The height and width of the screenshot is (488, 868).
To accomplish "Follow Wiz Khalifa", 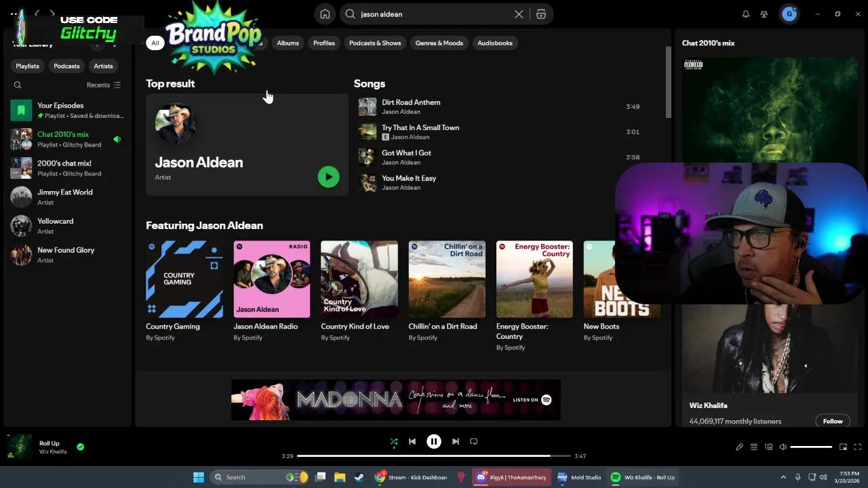I will (833, 421).
